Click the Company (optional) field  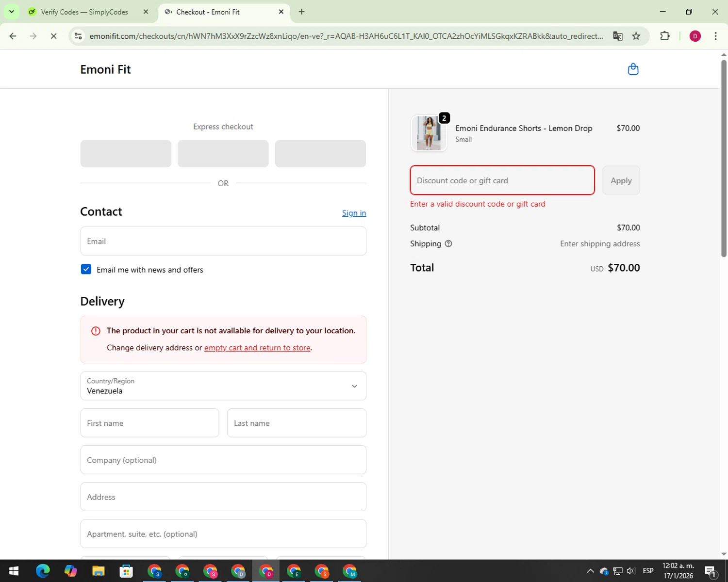pyautogui.click(x=223, y=460)
